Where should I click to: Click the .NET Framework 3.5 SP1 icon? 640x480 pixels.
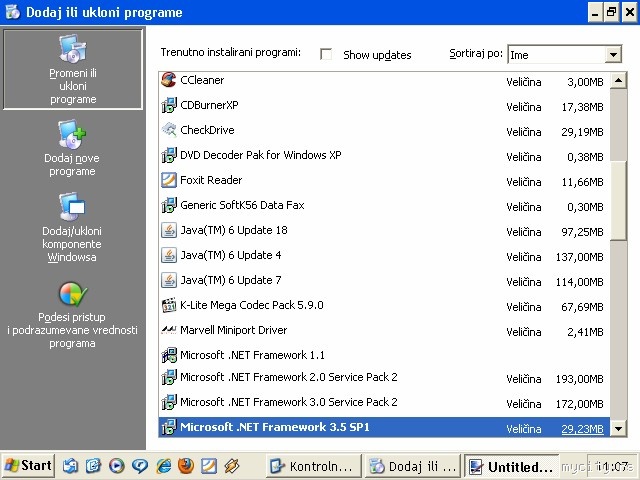pos(169,427)
